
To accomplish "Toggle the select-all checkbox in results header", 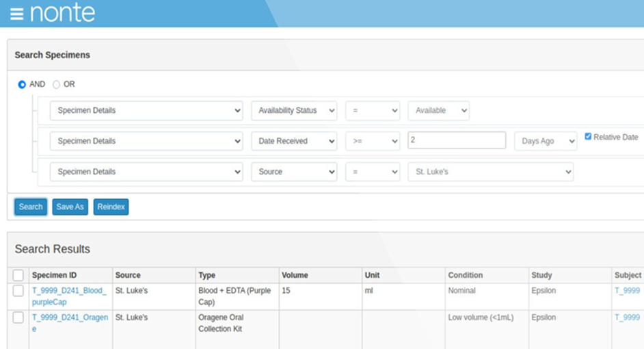I will click(18, 275).
